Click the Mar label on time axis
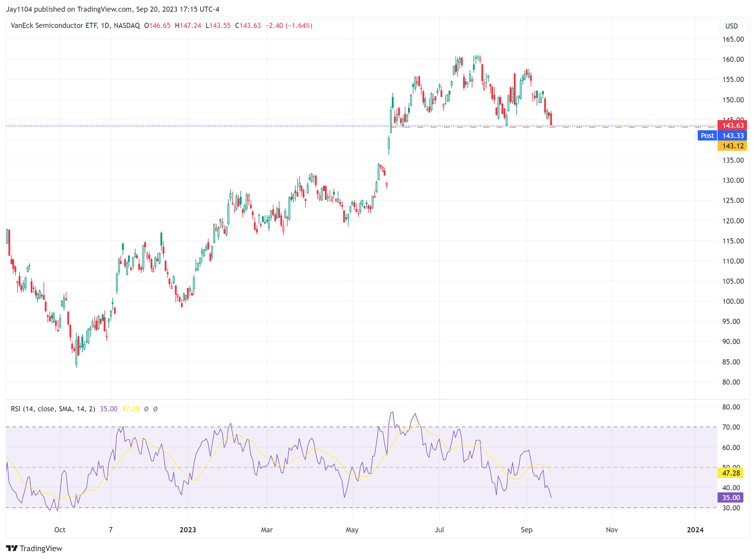Screen dimensions: 756x559 click(267, 530)
